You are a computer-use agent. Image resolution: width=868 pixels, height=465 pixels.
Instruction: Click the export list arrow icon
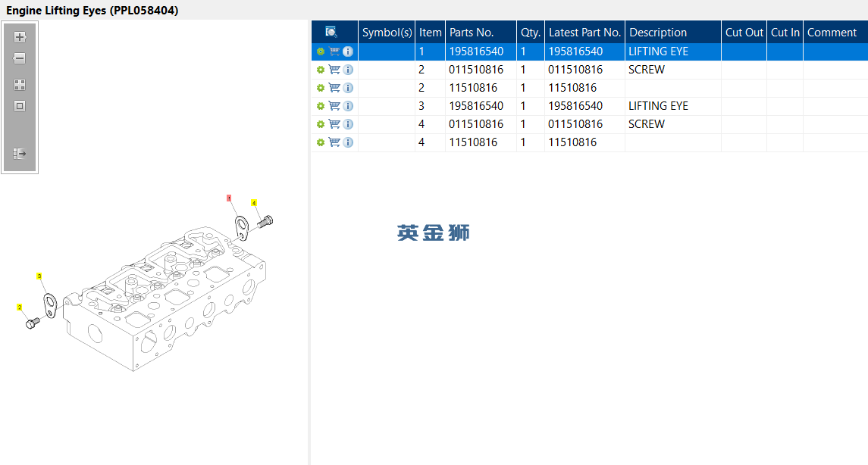[20, 154]
